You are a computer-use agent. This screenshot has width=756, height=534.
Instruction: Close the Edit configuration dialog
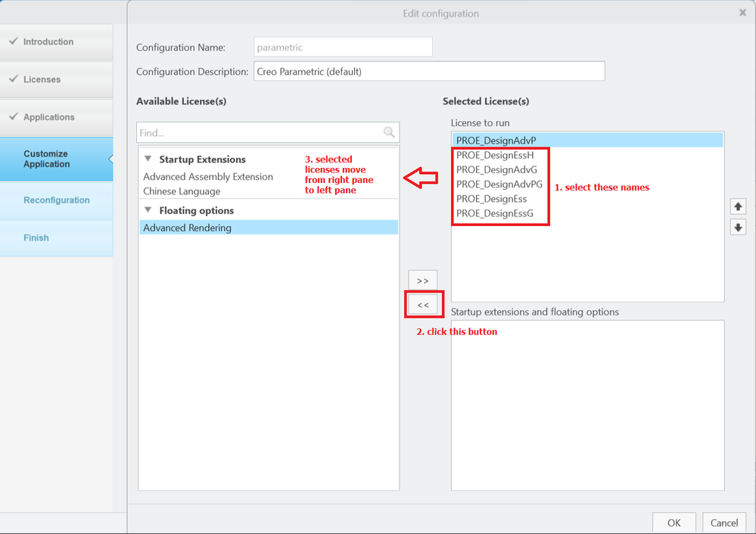(742, 13)
